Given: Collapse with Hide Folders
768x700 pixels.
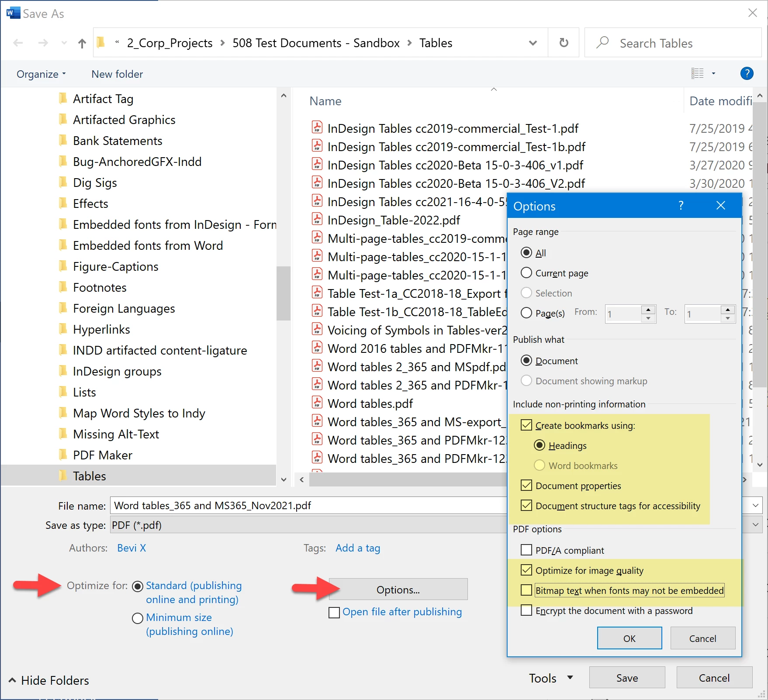Looking at the screenshot, I should click(48, 680).
